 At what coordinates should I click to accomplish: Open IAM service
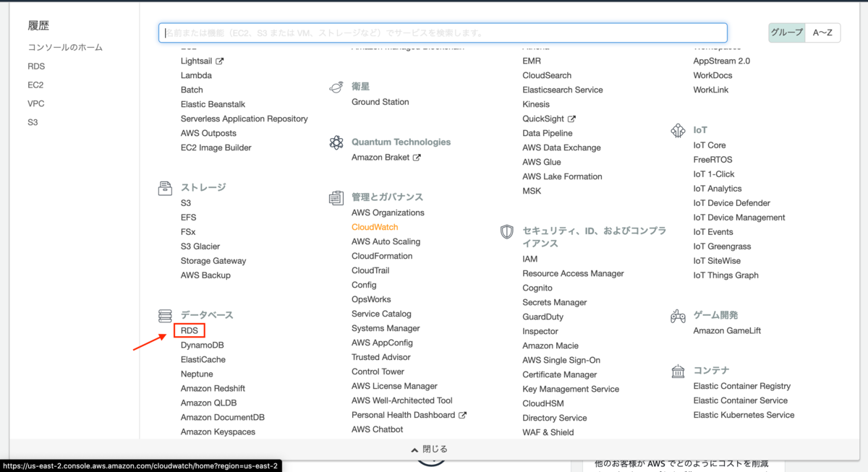pos(530,259)
